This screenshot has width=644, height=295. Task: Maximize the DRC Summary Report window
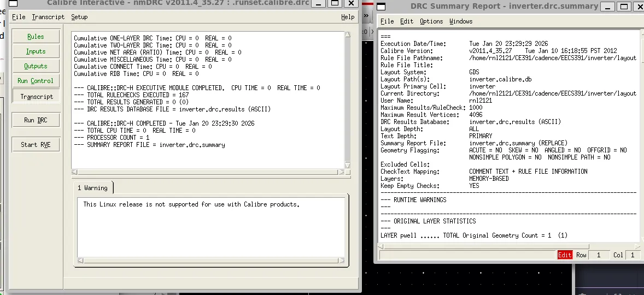623,7
